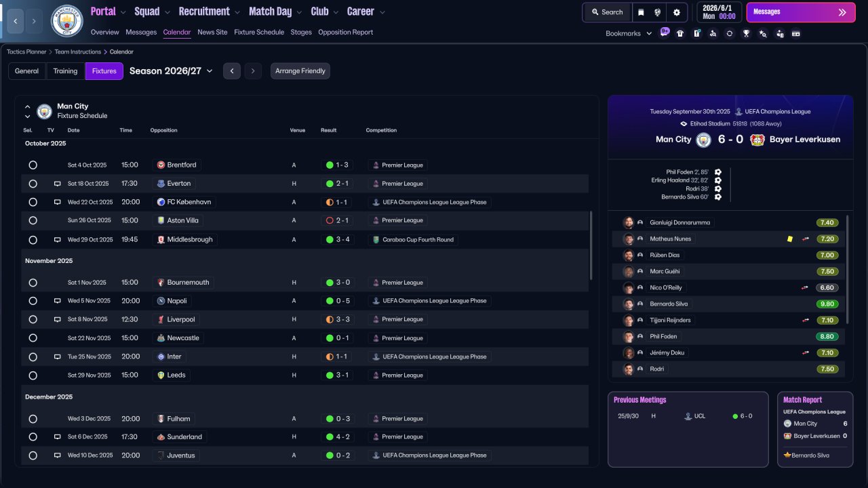Screen dimensions: 868x488
Task: Open the purple Messages continue button
Action: click(800, 12)
